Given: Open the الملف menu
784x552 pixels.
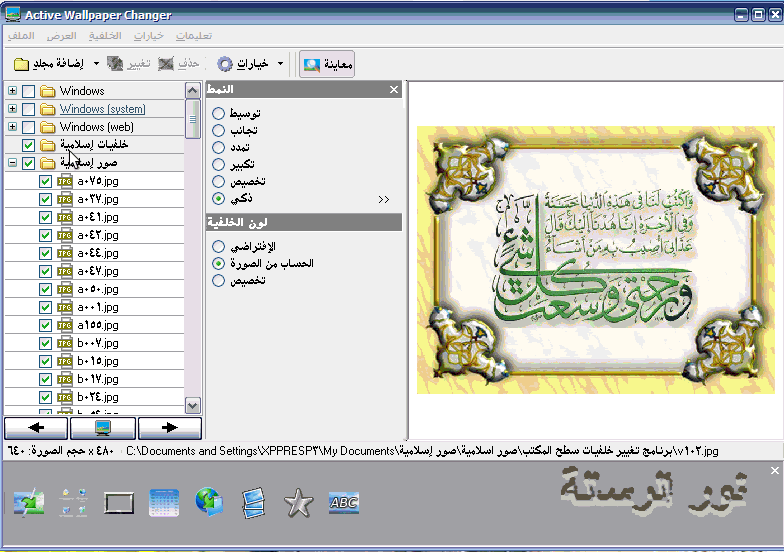Looking at the screenshot, I should [x=21, y=36].
